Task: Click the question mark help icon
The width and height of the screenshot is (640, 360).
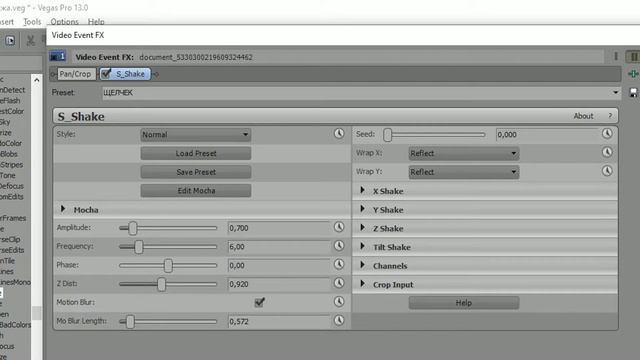Action: (610, 116)
